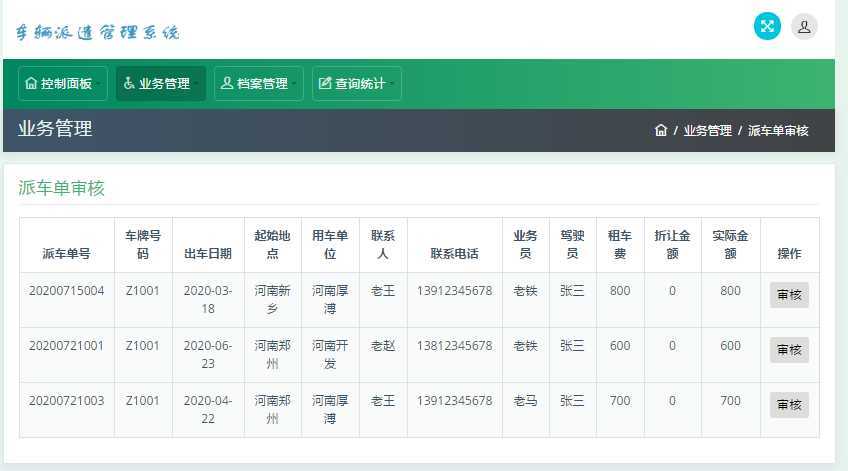This screenshot has height=471, width=848.
Task: Click the home icon in breadcrumb
Action: pyautogui.click(x=660, y=130)
